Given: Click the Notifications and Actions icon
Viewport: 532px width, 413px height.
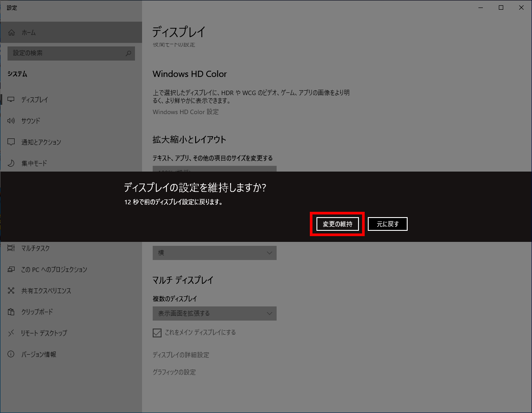Looking at the screenshot, I should coord(12,142).
